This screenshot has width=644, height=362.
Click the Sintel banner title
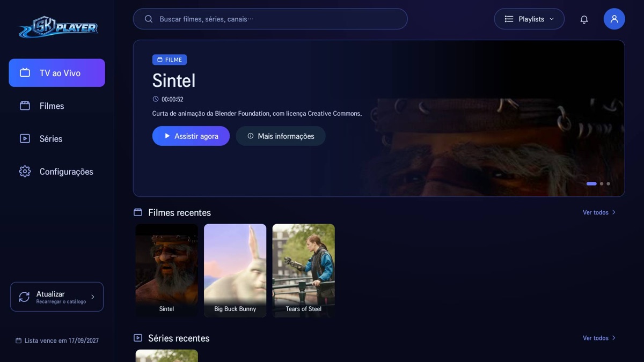[x=174, y=80]
